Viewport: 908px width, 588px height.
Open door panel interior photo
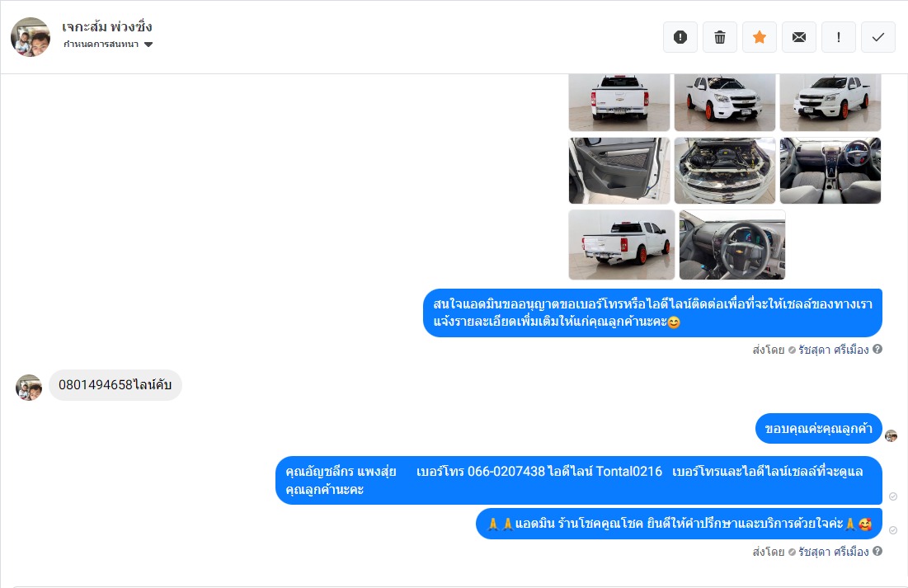pos(619,171)
